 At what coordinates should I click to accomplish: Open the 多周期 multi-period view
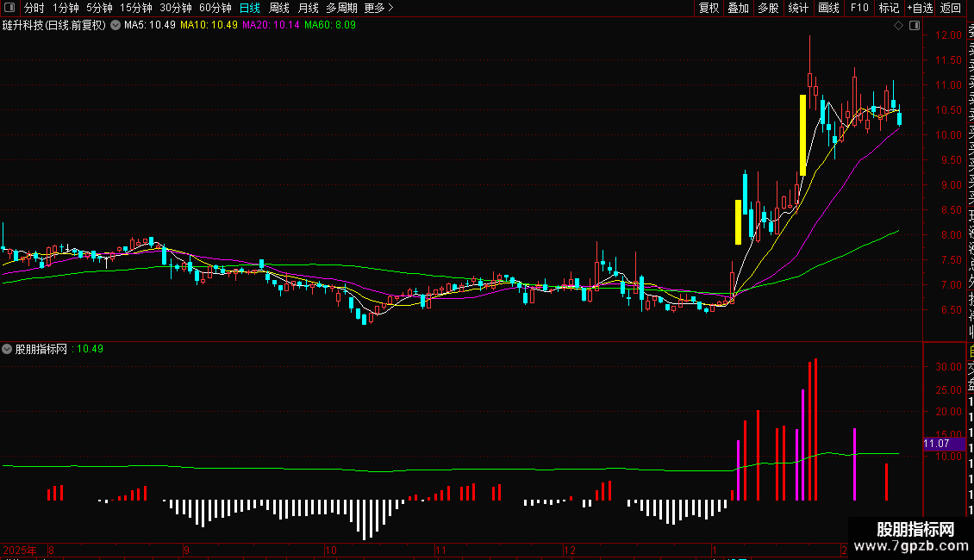[341, 8]
